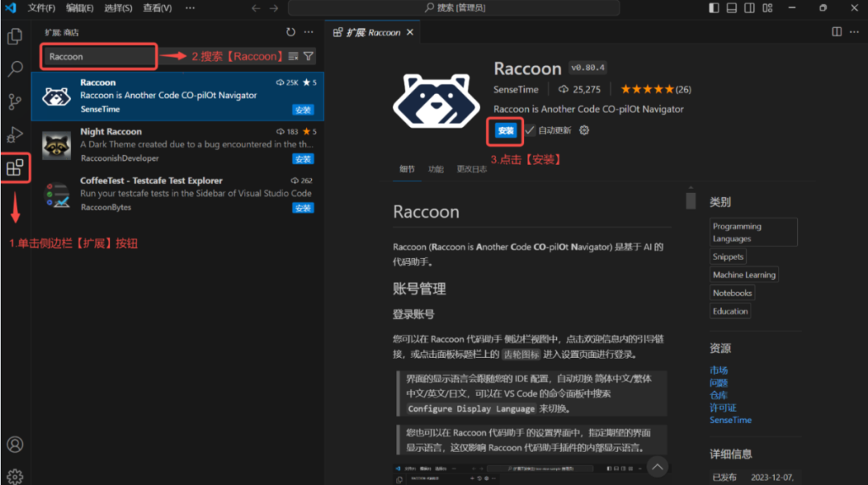Select the Extensions icon in the activity bar
This screenshot has width=868, height=485.
pos(14,167)
